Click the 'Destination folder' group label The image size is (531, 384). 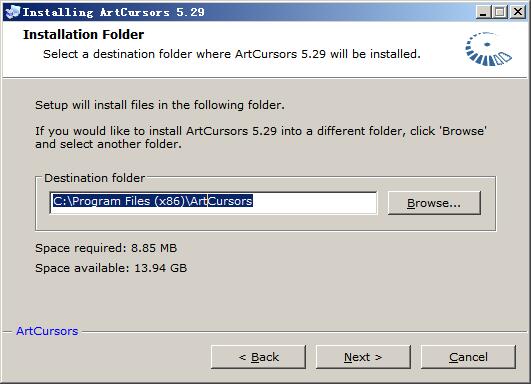click(x=94, y=178)
